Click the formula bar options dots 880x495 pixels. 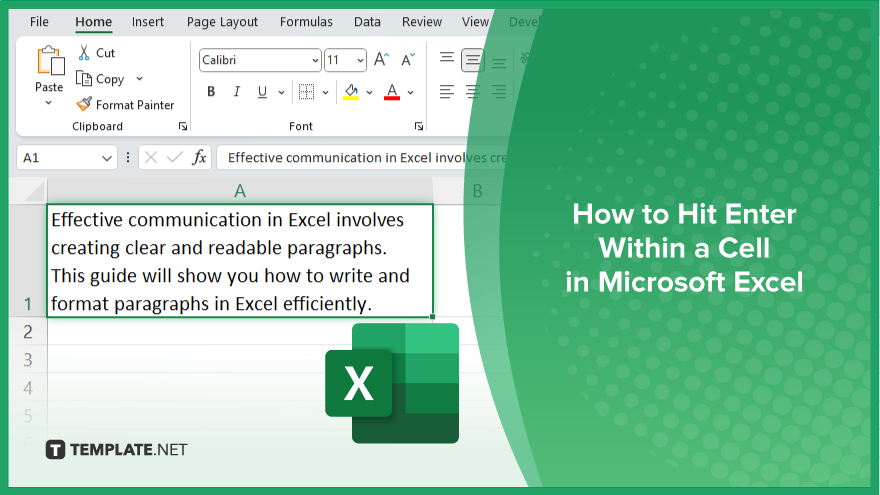[x=128, y=158]
